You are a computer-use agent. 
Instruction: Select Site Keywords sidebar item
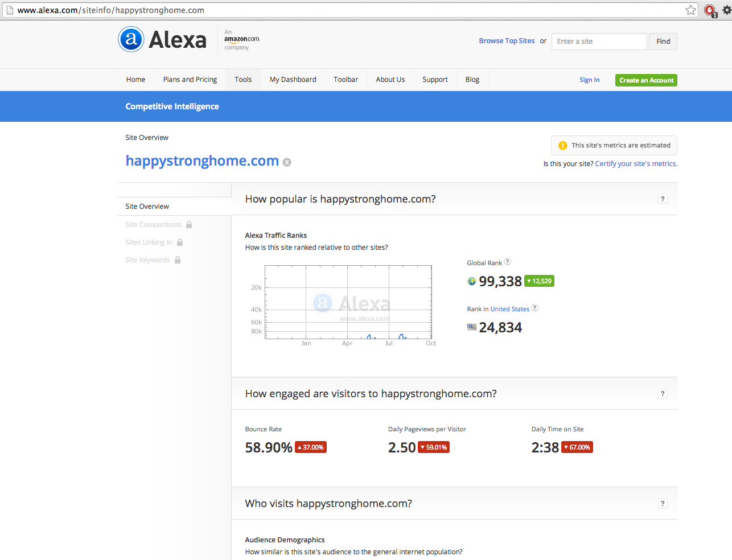(x=147, y=260)
